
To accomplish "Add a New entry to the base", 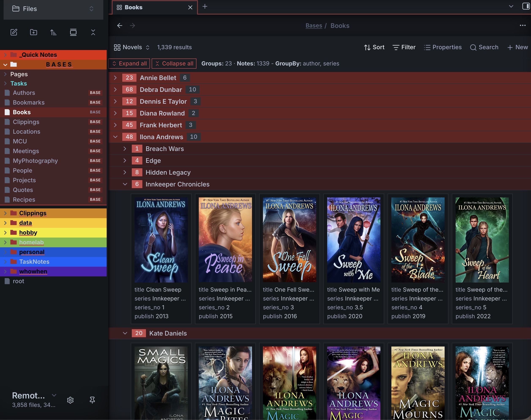I will (517, 47).
